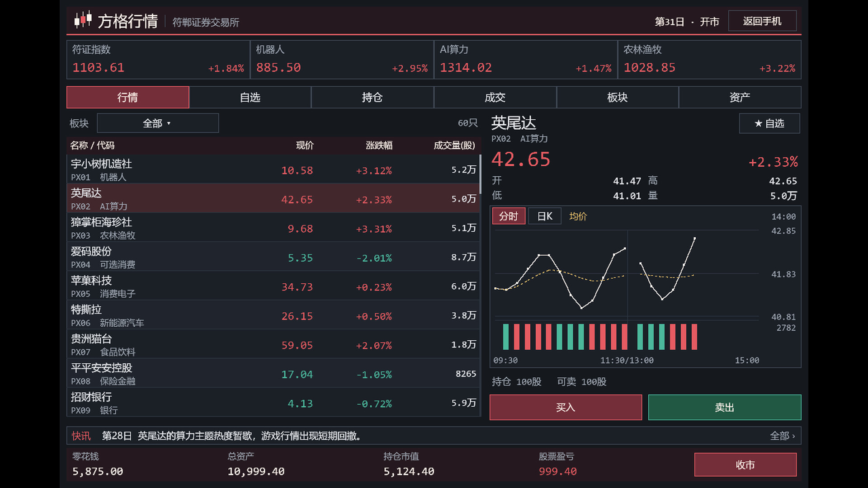Open the 自选 tab
868x488 pixels.
click(x=250, y=97)
